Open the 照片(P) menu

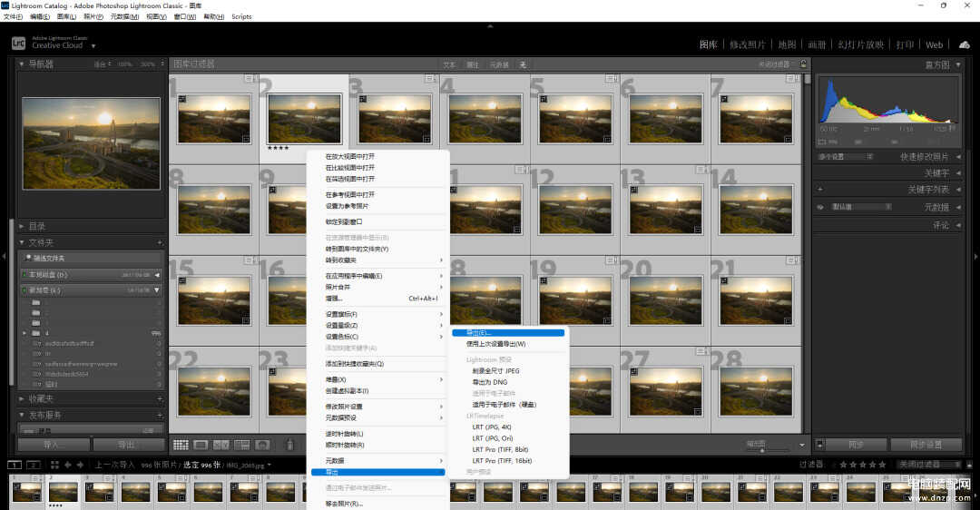point(93,17)
